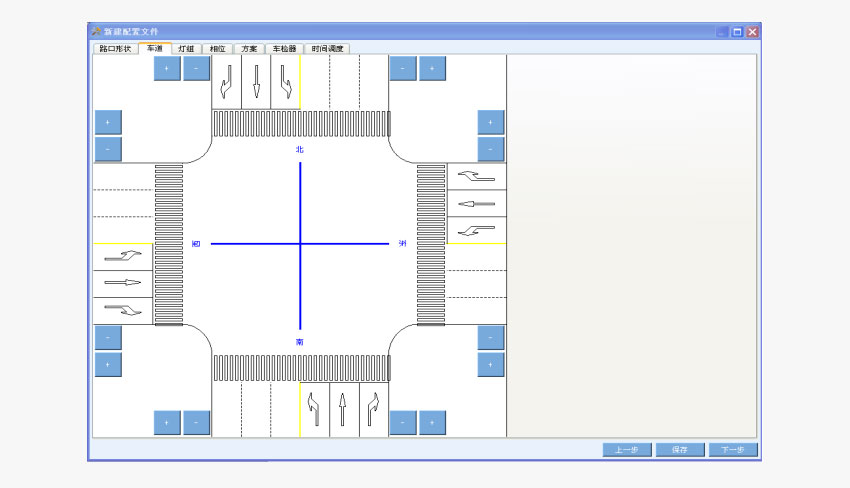The height and width of the screenshot is (488, 850).
Task: Open the 灯组 tab
Action: [186, 48]
